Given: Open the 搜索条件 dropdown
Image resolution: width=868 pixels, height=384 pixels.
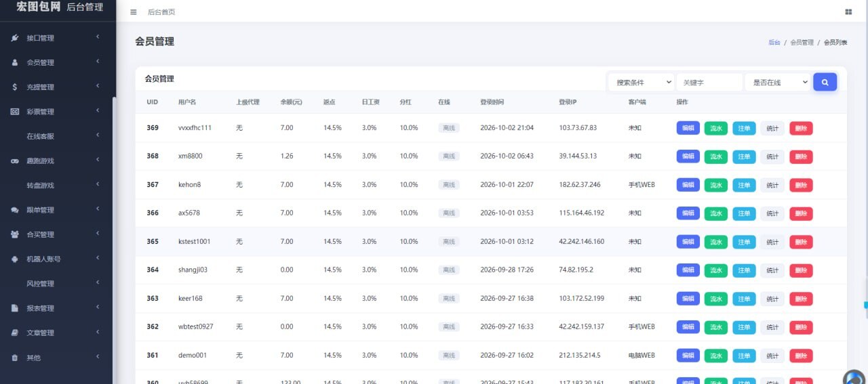Looking at the screenshot, I should [x=641, y=82].
